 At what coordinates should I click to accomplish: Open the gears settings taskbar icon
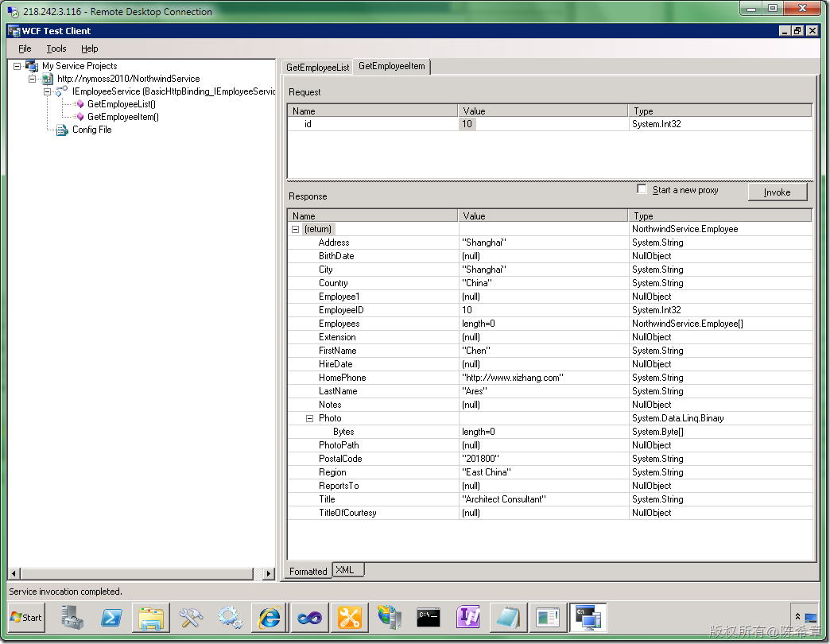click(x=231, y=618)
